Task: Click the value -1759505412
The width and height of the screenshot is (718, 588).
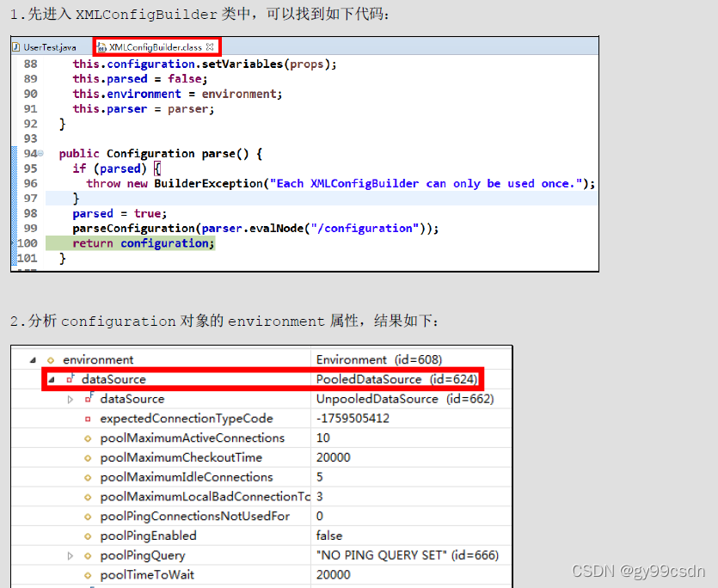Action: (x=353, y=419)
